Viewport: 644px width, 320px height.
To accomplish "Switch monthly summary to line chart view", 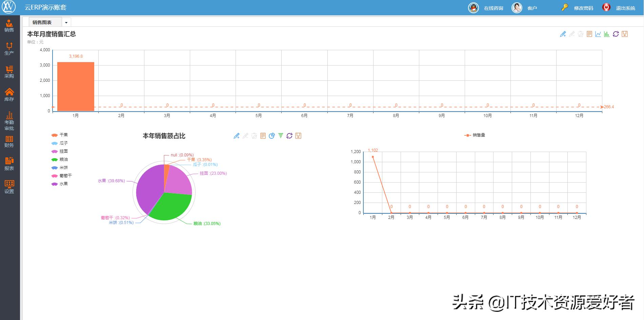I will pyautogui.click(x=598, y=34).
